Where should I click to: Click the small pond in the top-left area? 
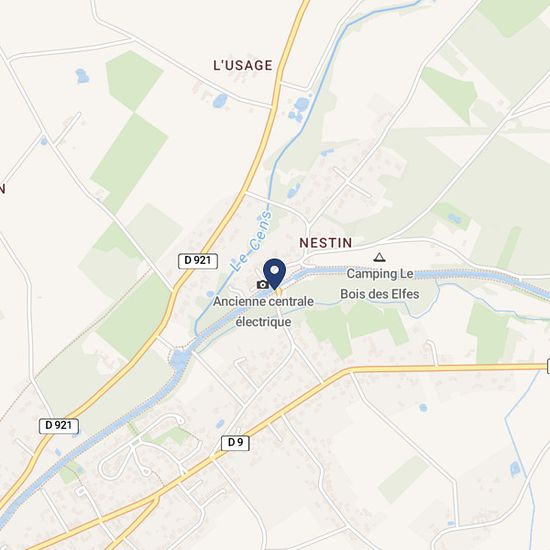(x=82, y=76)
